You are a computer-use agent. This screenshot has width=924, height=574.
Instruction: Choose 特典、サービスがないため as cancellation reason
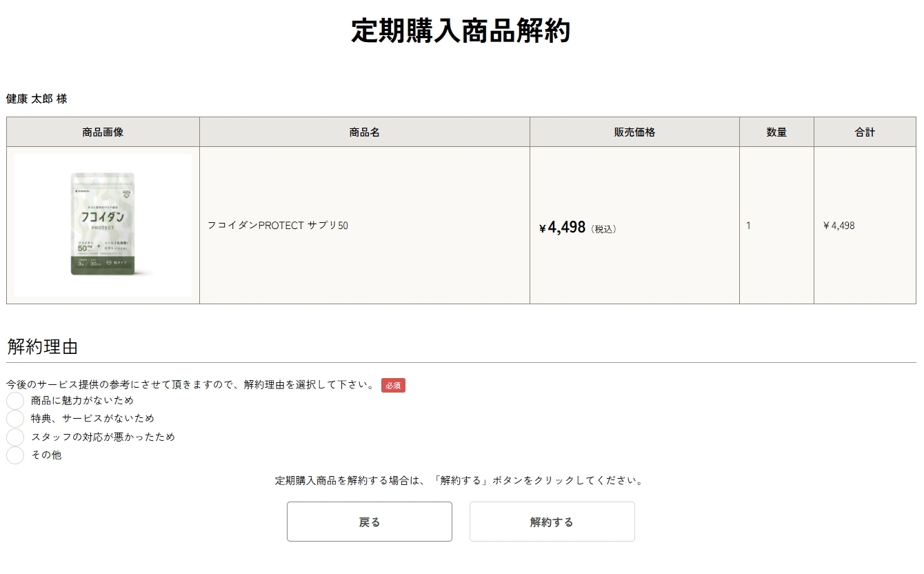point(14,418)
